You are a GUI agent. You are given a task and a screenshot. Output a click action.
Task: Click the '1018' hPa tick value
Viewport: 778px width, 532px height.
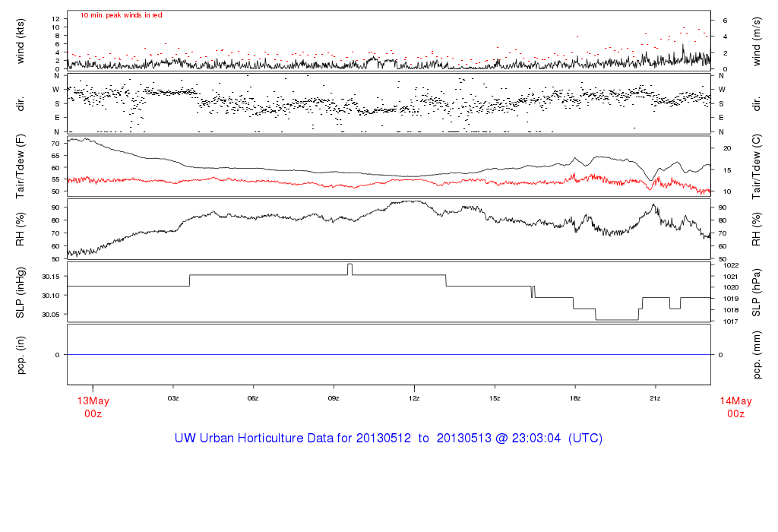coord(732,310)
